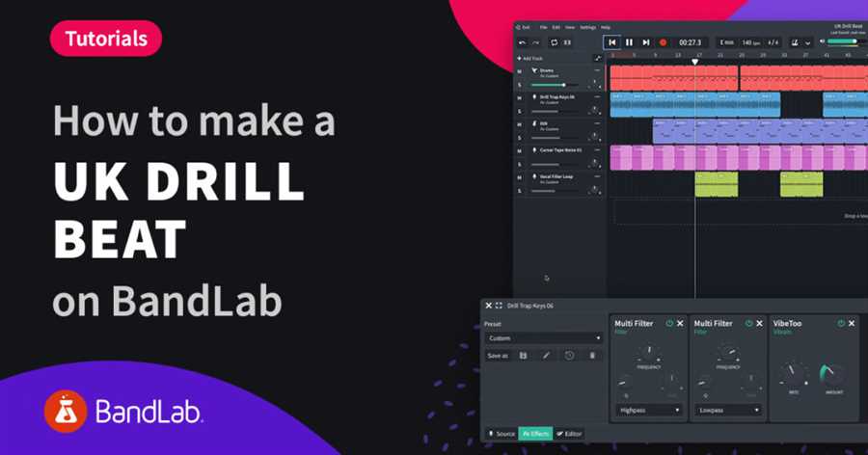Click the Add Track button
868x455 pixels.
(x=529, y=58)
